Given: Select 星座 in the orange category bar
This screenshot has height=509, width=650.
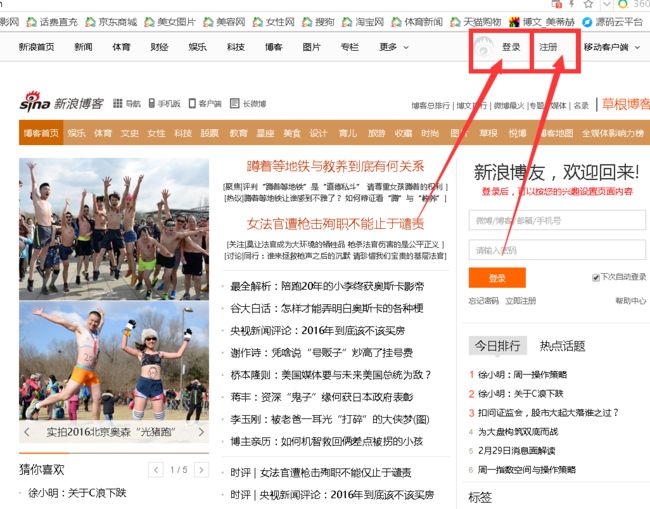Looking at the screenshot, I should [x=265, y=133].
